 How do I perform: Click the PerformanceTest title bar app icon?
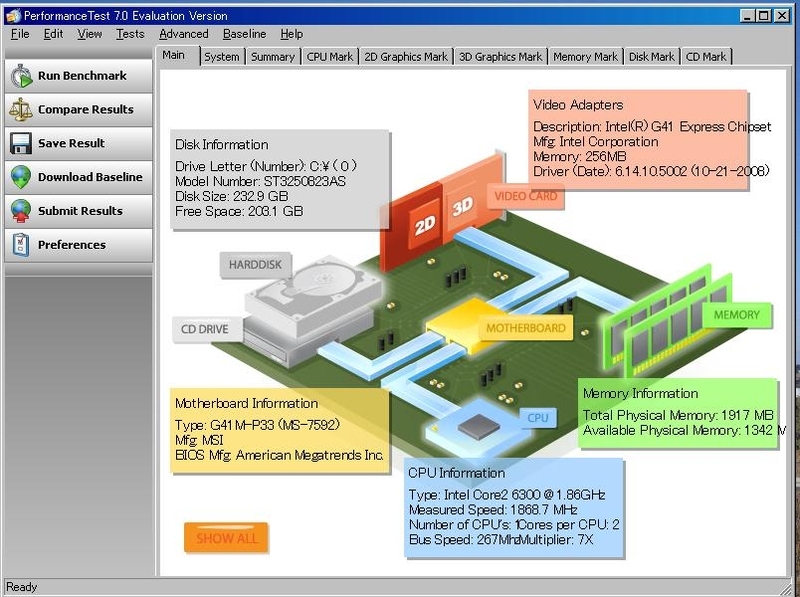(13, 16)
